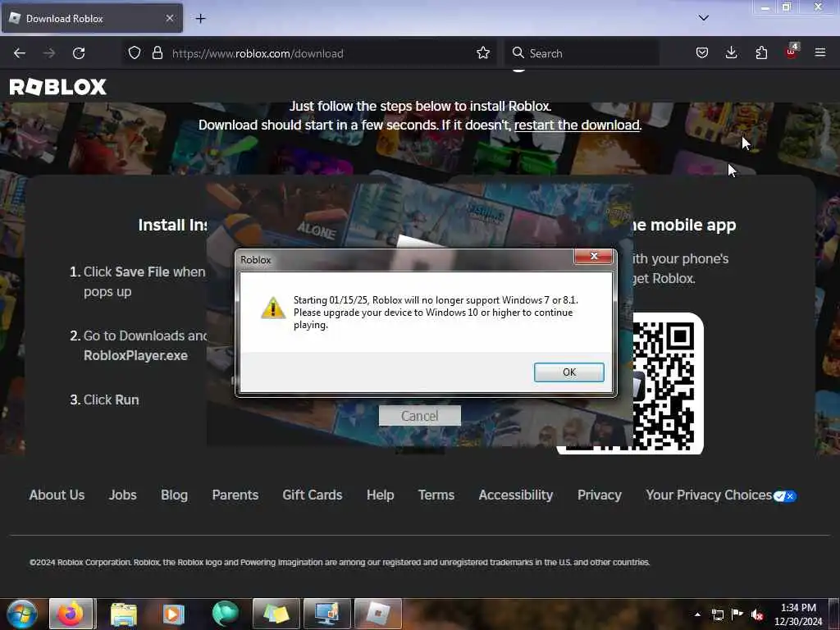
Task: Click the restart the download link
Action: point(577,125)
